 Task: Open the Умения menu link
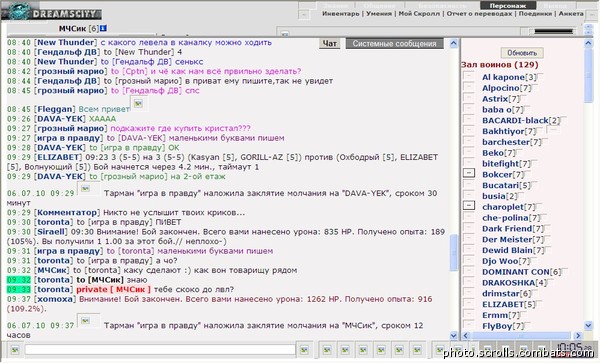pyautogui.click(x=379, y=14)
